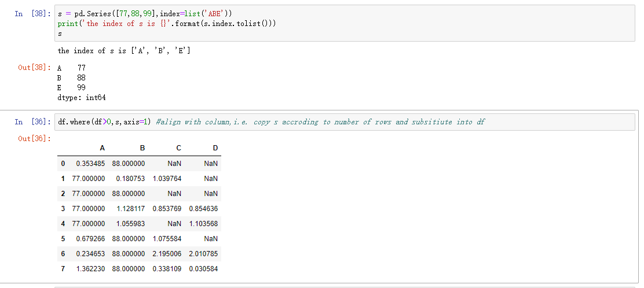Image resolution: width=644 pixels, height=288 pixels.
Task: Click cell value 0.679266 in row 5
Action: pos(90,239)
